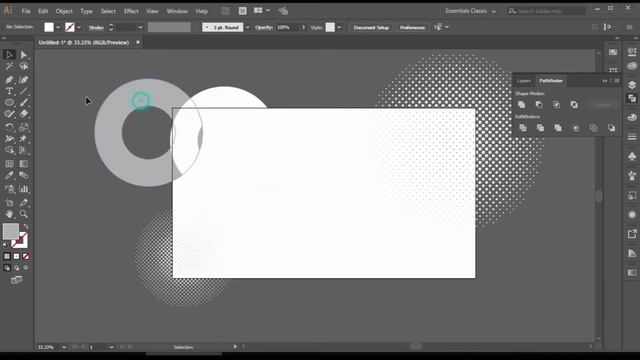Select the Eyedropper tool
The width and height of the screenshot is (640, 360).
[x=9, y=176]
